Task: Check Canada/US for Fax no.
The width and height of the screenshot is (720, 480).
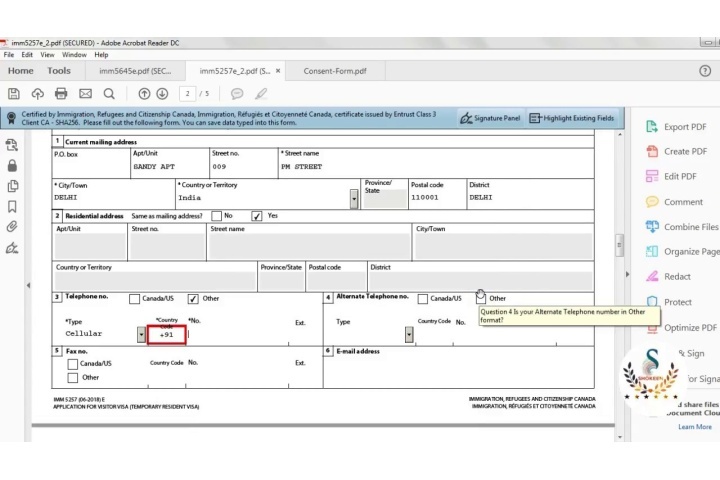Action: point(73,364)
